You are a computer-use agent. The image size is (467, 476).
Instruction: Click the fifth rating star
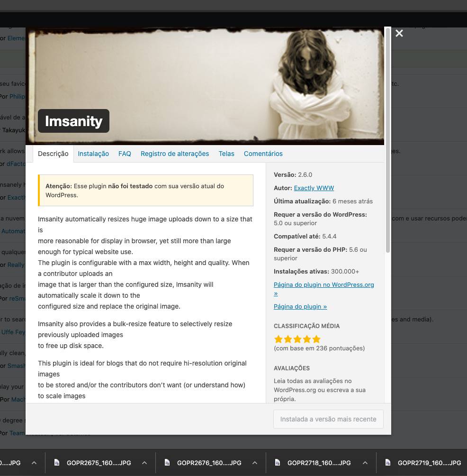click(316, 339)
